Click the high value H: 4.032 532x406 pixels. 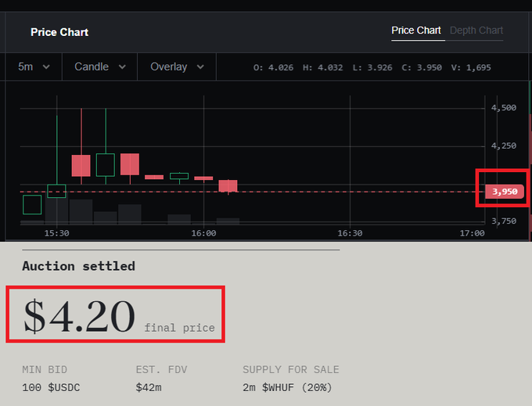point(322,67)
